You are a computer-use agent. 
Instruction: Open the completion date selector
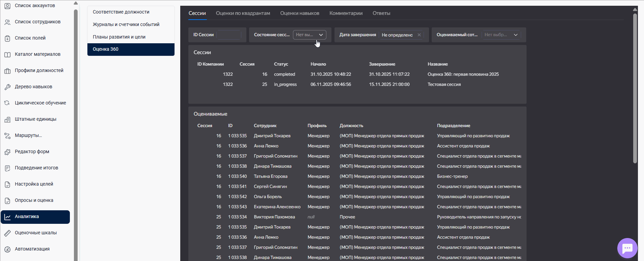(397, 35)
